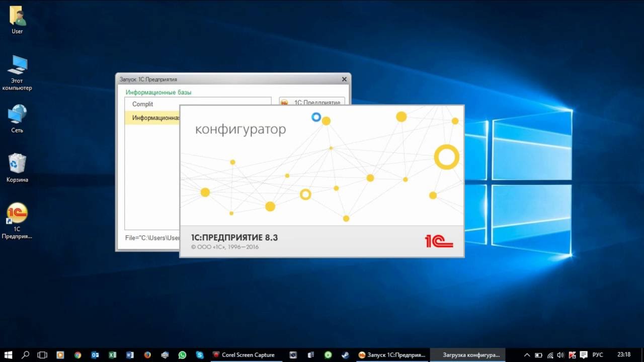Open Steam from the taskbar
Screen dimensions: 644x362
pos(345,355)
